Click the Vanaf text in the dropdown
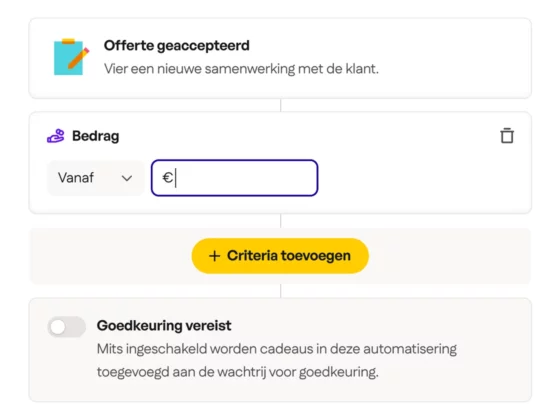The image size is (560, 420). [76, 178]
